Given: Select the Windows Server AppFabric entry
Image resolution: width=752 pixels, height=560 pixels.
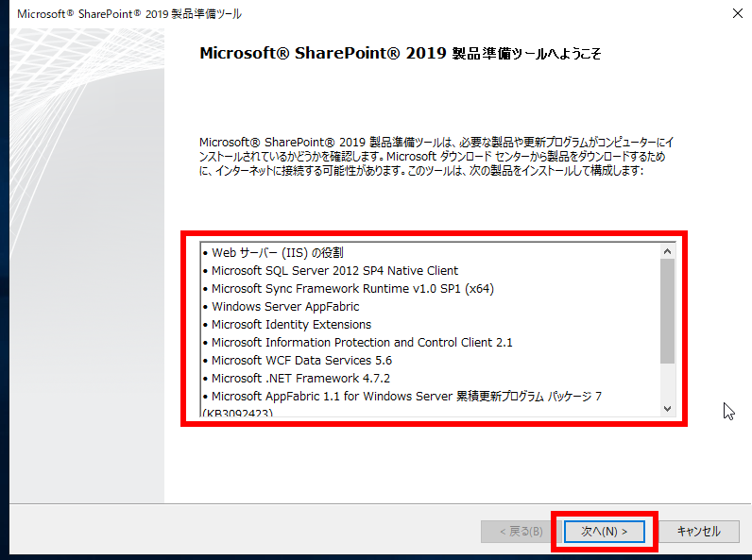Looking at the screenshot, I should [x=285, y=307].
